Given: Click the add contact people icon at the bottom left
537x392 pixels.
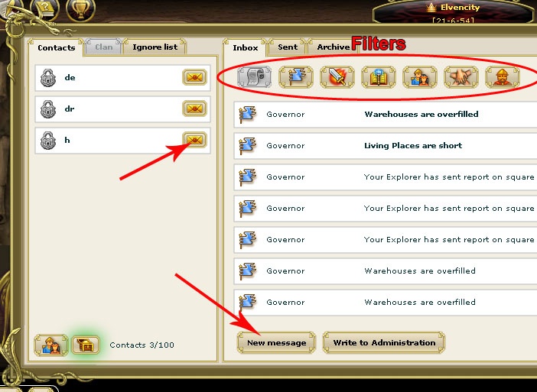Looking at the screenshot, I should [x=51, y=345].
